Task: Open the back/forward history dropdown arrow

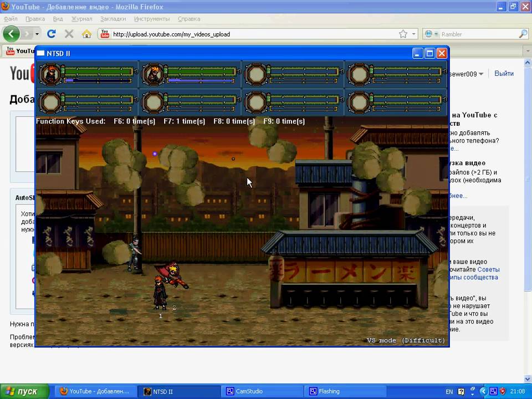Action: coord(37,34)
